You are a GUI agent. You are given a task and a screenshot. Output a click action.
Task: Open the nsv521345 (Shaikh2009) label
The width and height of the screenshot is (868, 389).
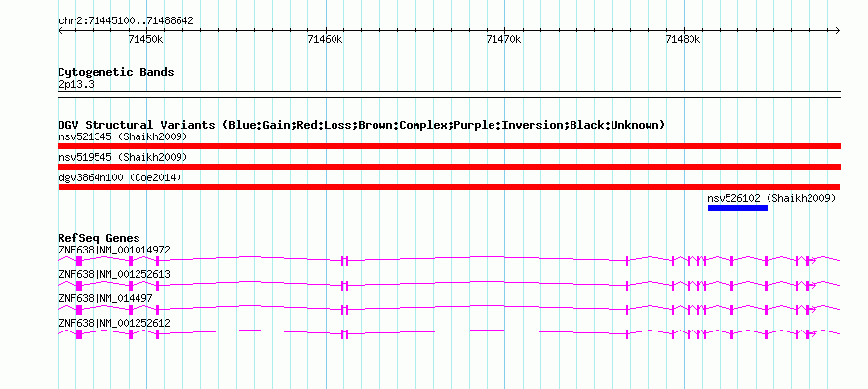[x=123, y=136]
